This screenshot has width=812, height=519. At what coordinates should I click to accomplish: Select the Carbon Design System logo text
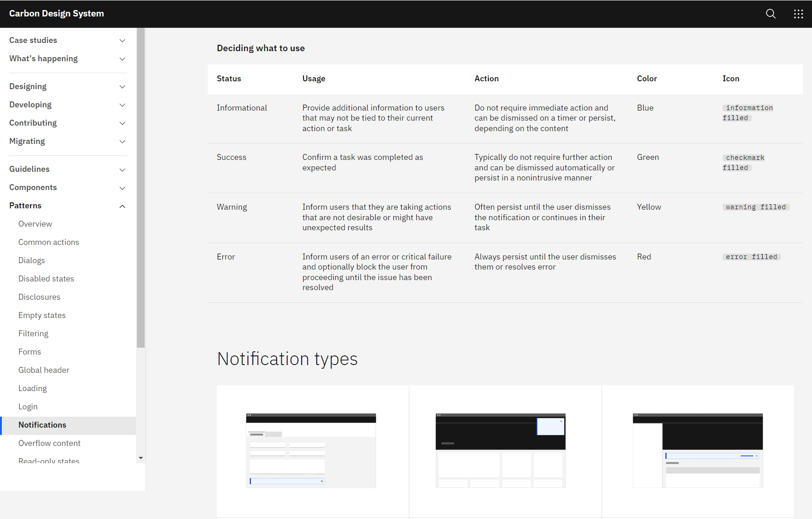(56, 13)
